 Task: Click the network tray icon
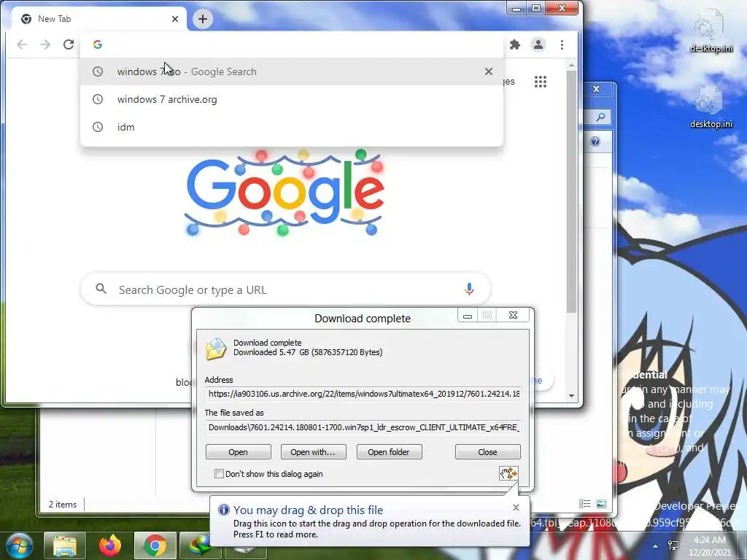pos(673,545)
